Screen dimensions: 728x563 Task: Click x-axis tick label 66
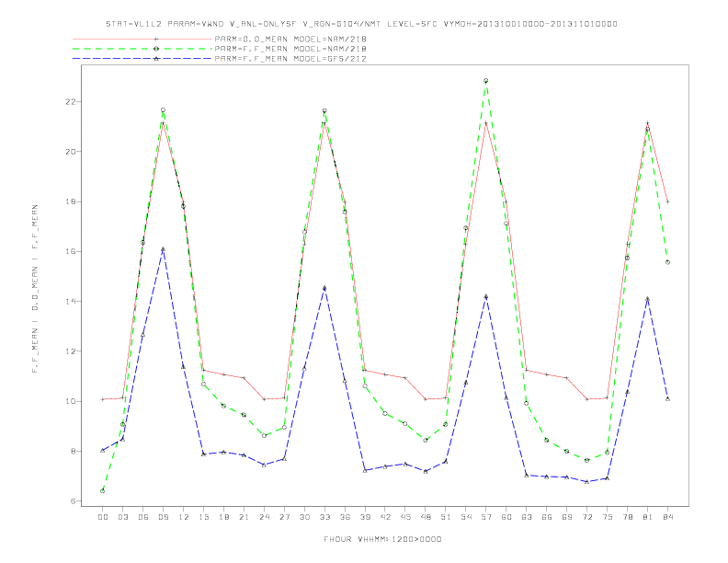click(547, 517)
